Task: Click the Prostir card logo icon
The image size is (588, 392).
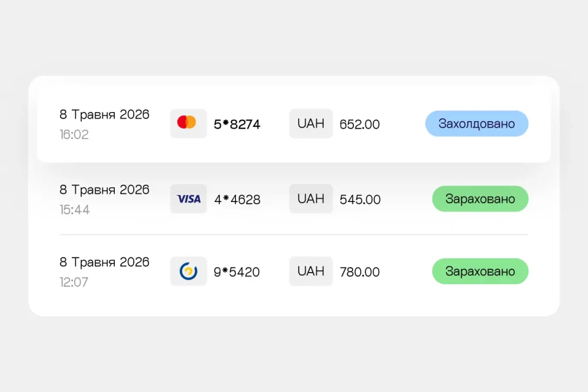Action: tap(188, 271)
